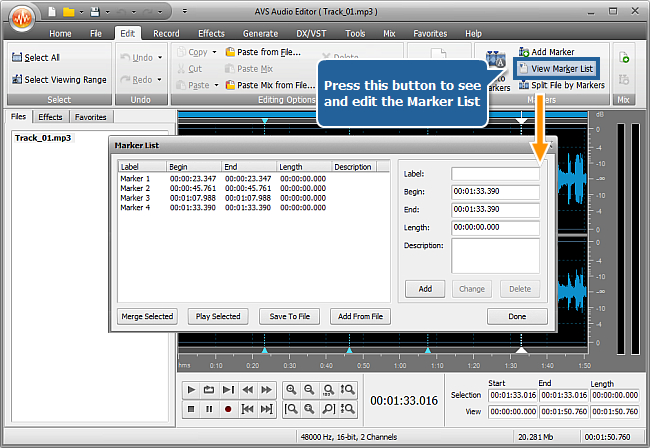Click the Vertical Zoom In icon
Viewport: 650px width, 448px height.
point(347,390)
